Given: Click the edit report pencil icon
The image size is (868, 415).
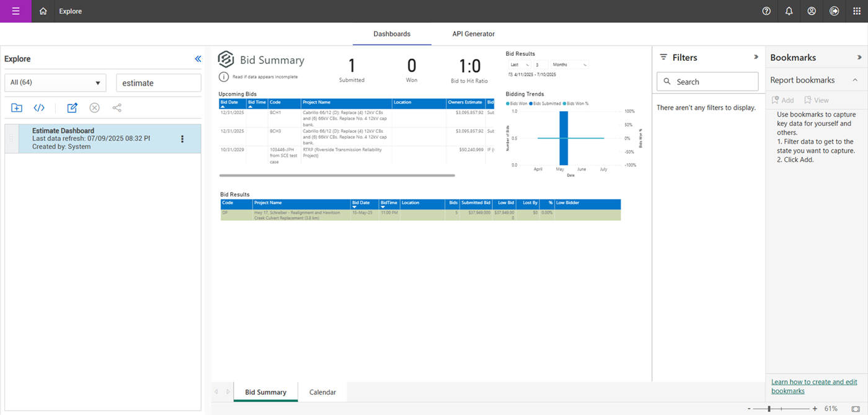Looking at the screenshot, I should pos(72,108).
